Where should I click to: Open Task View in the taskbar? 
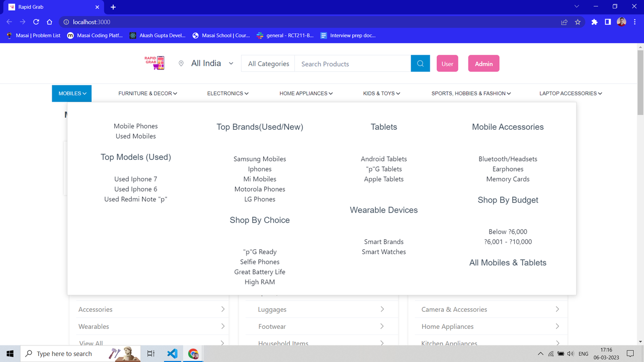click(150, 353)
